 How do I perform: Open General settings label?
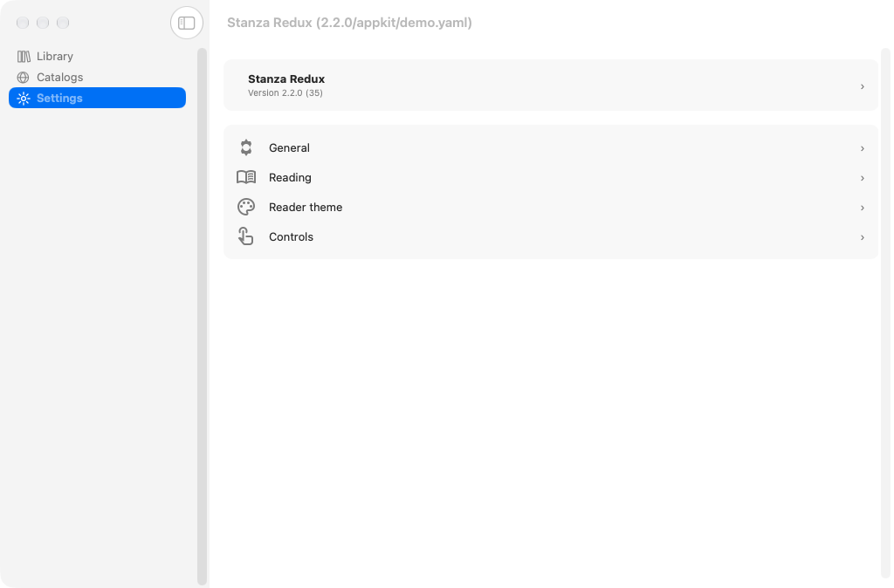289,148
